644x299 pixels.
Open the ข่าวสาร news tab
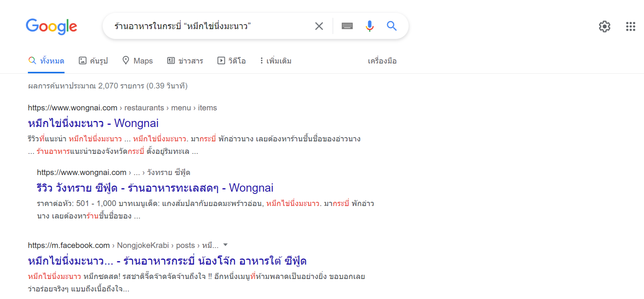(185, 61)
